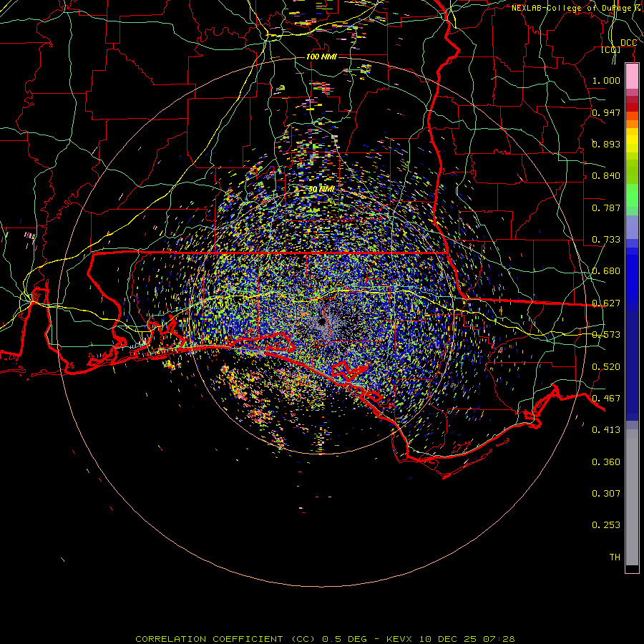This screenshot has height=644, width=644.
Task: Select the 0.787 scale value
Action: pyautogui.click(x=606, y=208)
